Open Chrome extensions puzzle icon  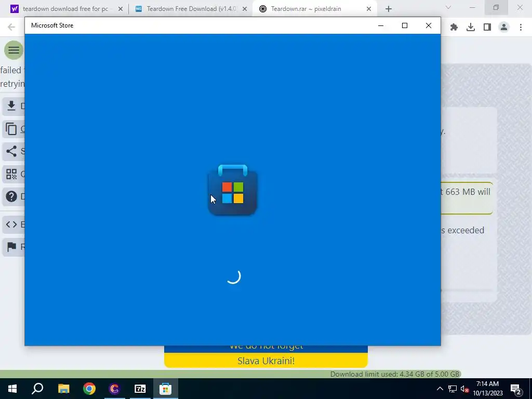(x=454, y=27)
